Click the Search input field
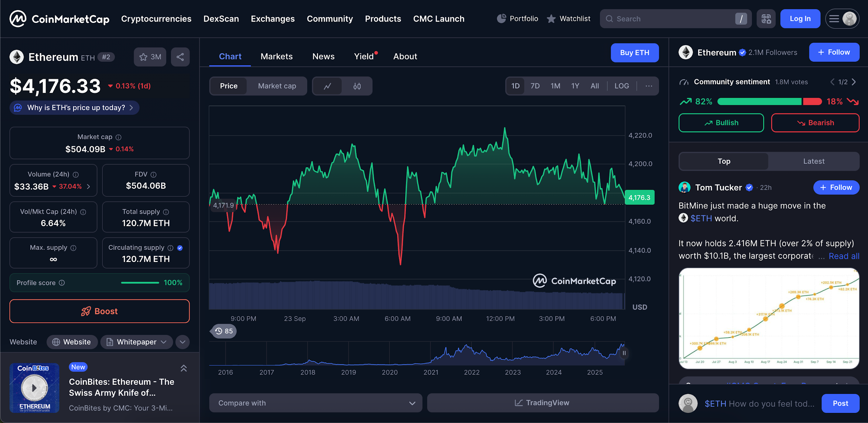868x423 pixels. click(670, 19)
